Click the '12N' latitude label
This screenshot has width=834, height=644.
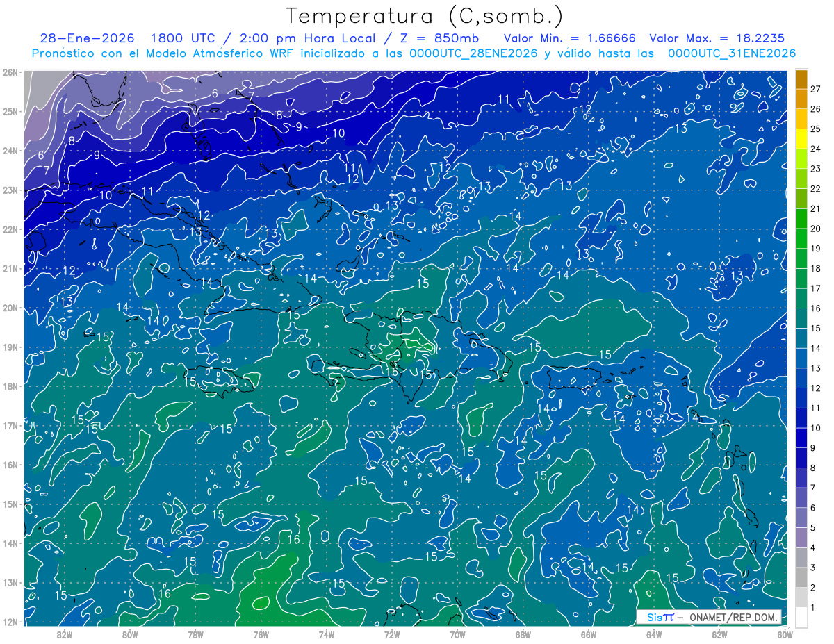[x=10, y=622]
